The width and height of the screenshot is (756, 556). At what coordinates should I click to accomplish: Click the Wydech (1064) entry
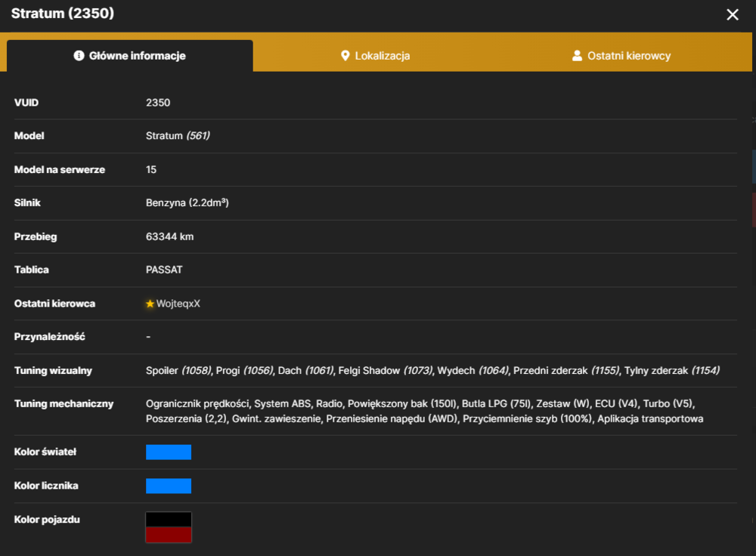click(472, 370)
